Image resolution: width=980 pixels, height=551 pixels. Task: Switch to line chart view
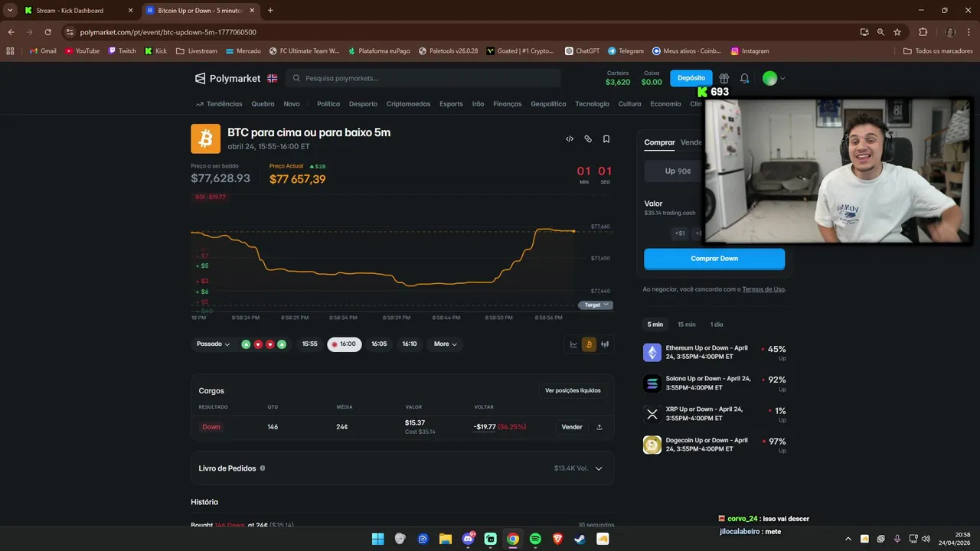point(573,344)
